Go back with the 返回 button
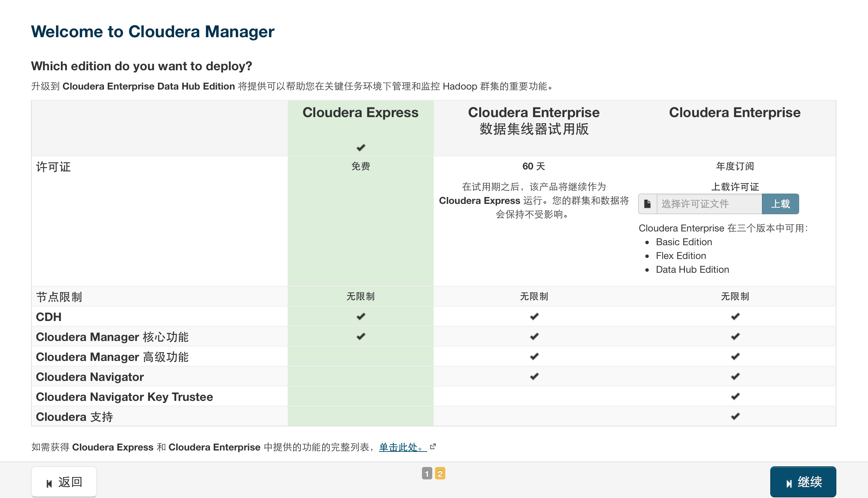The width and height of the screenshot is (868, 498). coord(64,482)
